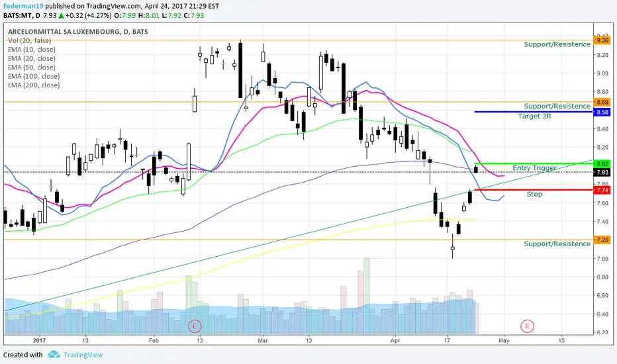
Task: Click the Target 2R label
Action: pos(534,116)
